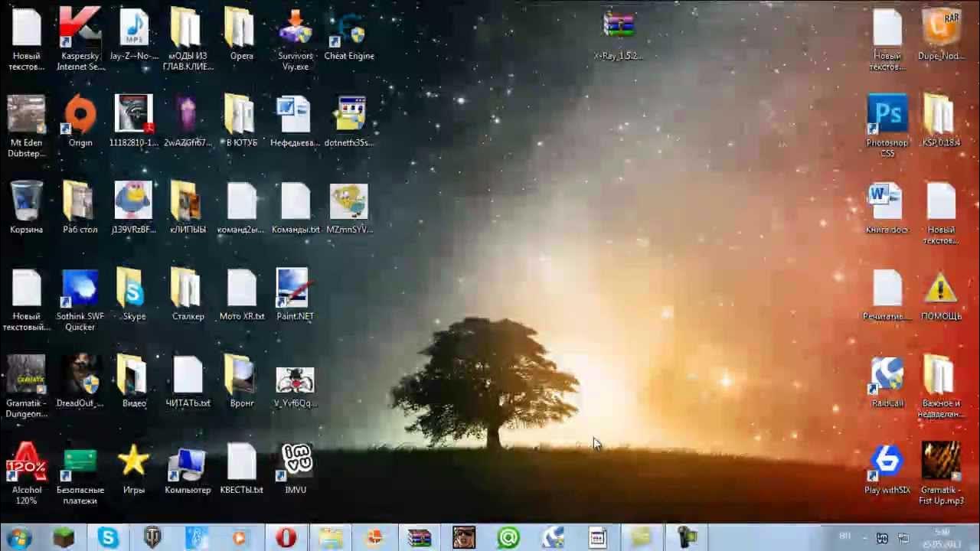Screen dimensions: 980x551
Task: Open Мото XR.txt file
Action: click(x=241, y=288)
